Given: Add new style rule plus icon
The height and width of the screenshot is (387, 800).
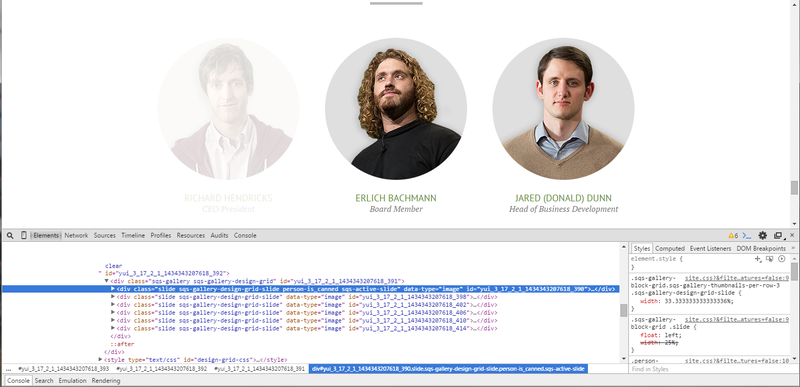Looking at the screenshot, I should (758, 259).
